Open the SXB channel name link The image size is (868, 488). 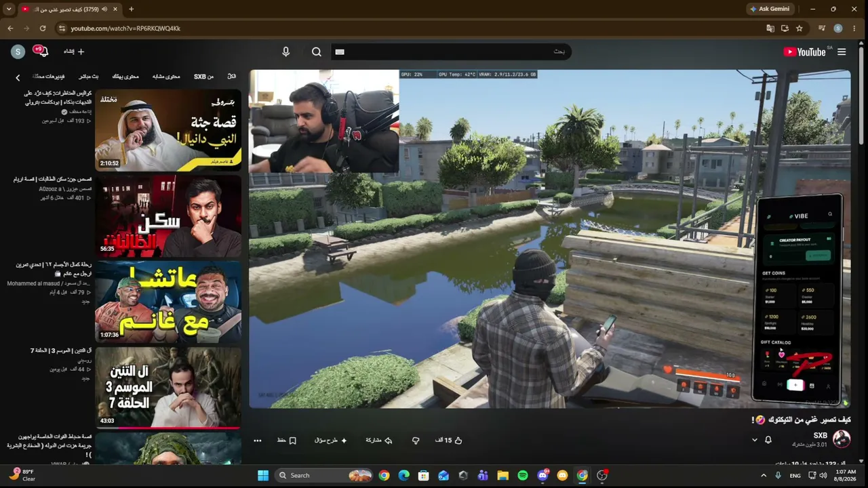[x=820, y=435]
